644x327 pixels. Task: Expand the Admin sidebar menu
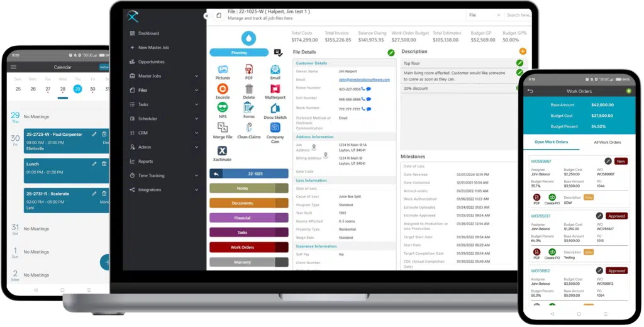(x=196, y=147)
